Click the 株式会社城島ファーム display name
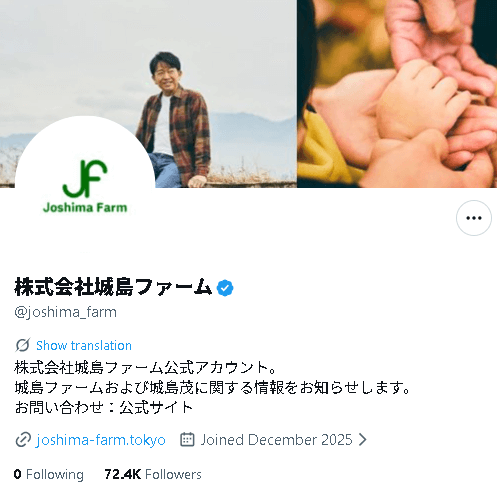 pos(113,287)
